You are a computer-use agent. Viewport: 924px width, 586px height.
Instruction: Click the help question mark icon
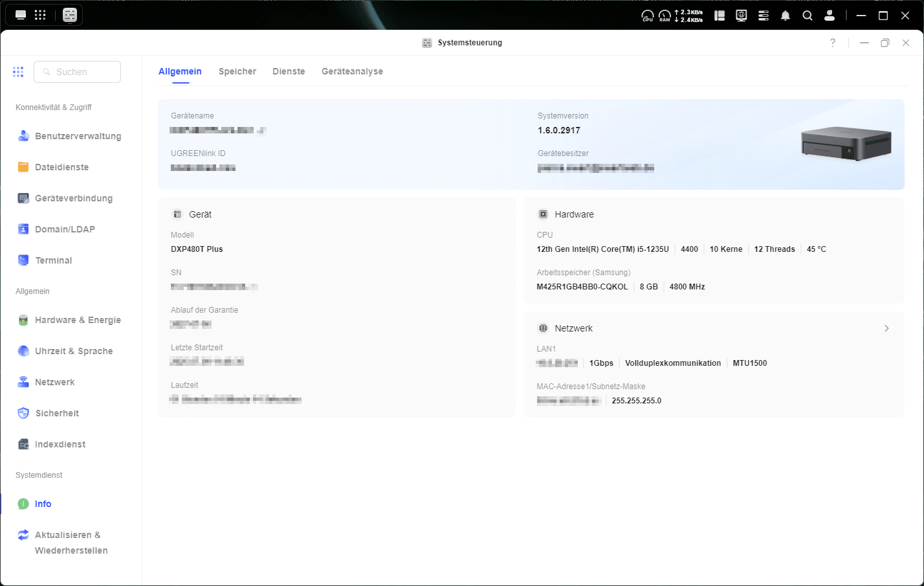(832, 43)
